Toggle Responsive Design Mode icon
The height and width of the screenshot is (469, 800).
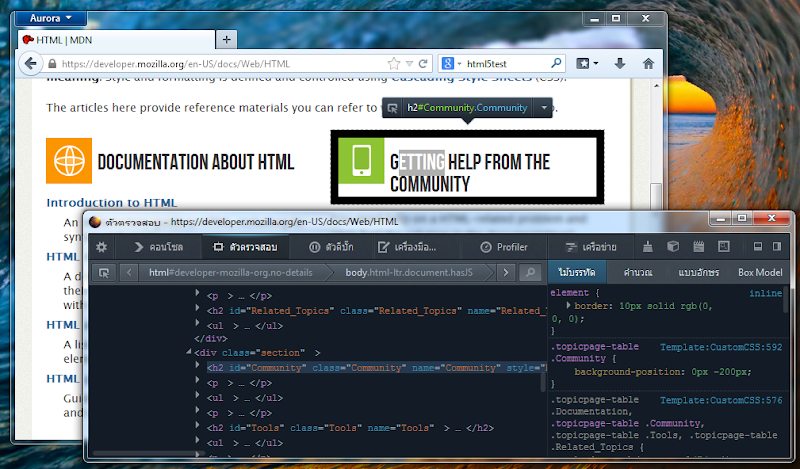pos(724,247)
